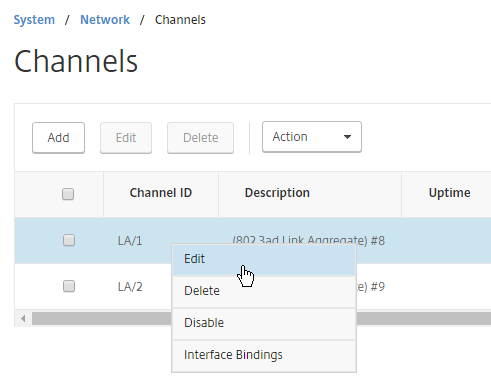The width and height of the screenshot is (491, 387).
Task: Sort by Channel ID column header
Action: tap(161, 193)
